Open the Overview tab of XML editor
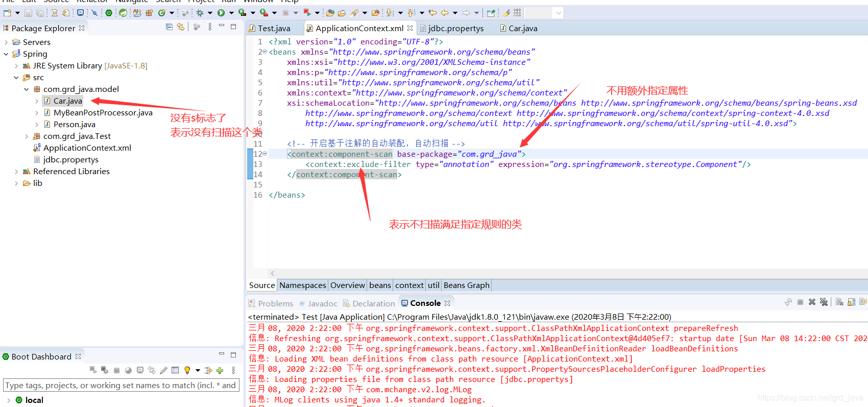The image size is (868, 407). pos(347,285)
